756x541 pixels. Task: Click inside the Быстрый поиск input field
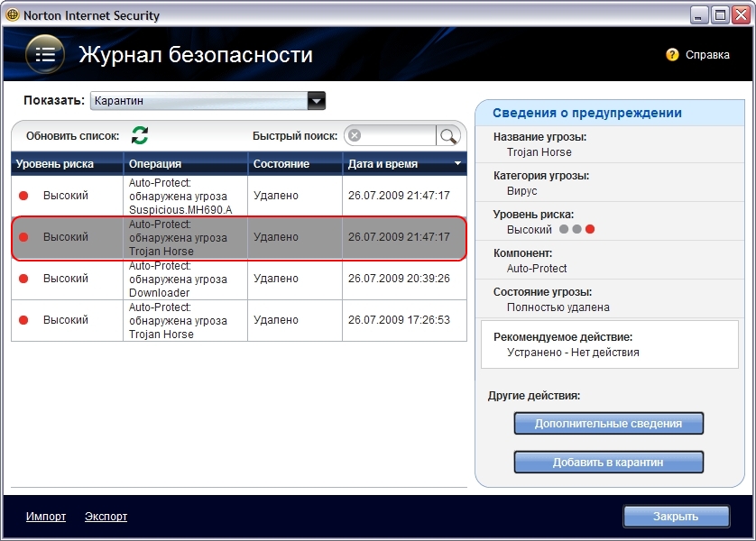(398, 135)
